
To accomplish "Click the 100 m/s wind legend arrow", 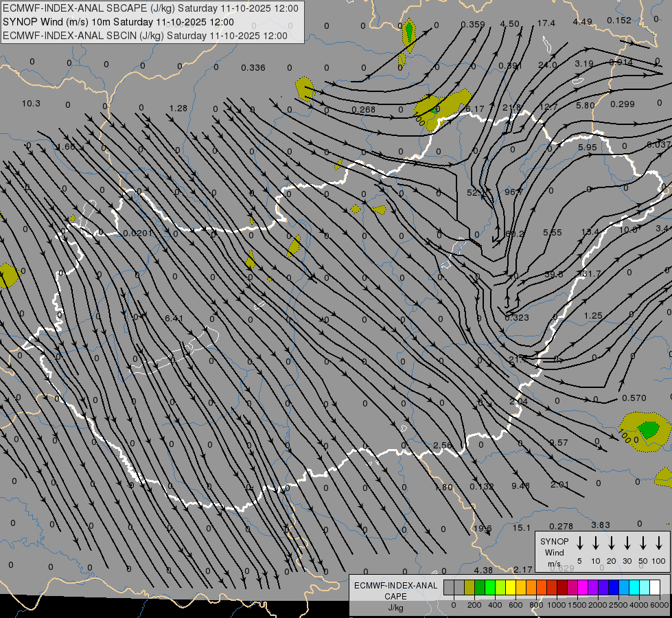I will click(659, 544).
